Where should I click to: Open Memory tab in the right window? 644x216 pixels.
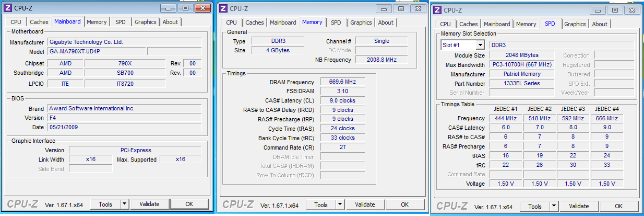coord(526,24)
